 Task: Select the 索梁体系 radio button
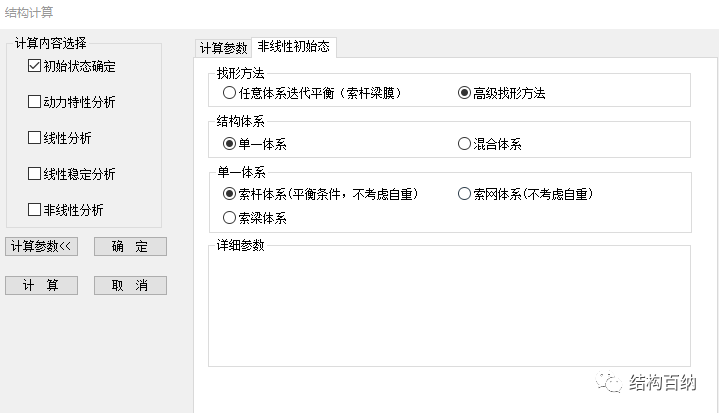pyautogui.click(x=229, y=218)
